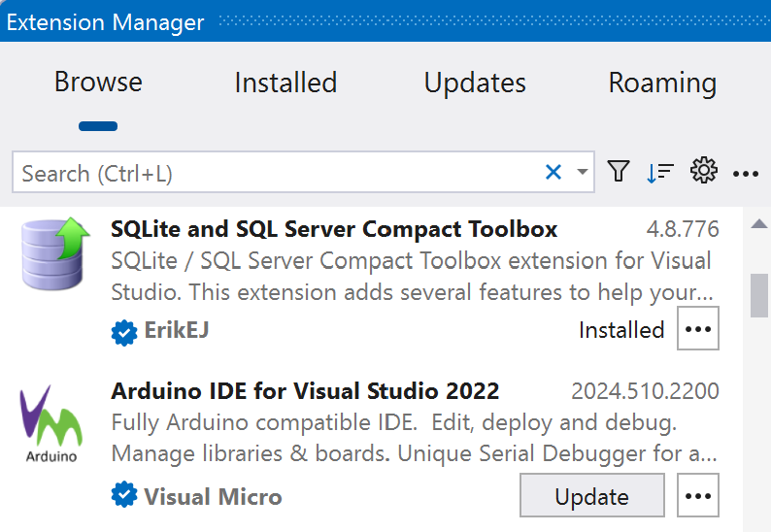Click the Arduino extension logo
This screenshot has width=771, height=532.
(x=50, y=424)
